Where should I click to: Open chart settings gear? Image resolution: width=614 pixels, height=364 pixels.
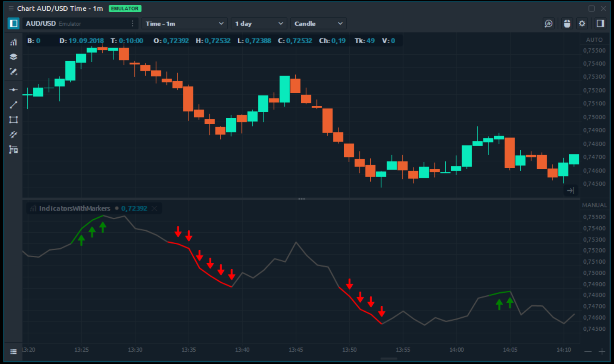pyautogui.click(x=582, y=24)
